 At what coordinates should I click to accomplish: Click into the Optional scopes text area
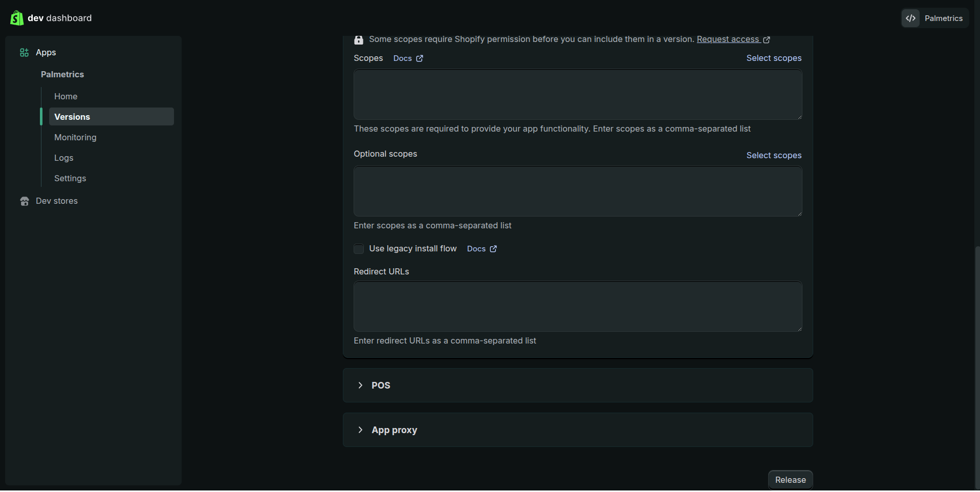click(577, 191)
